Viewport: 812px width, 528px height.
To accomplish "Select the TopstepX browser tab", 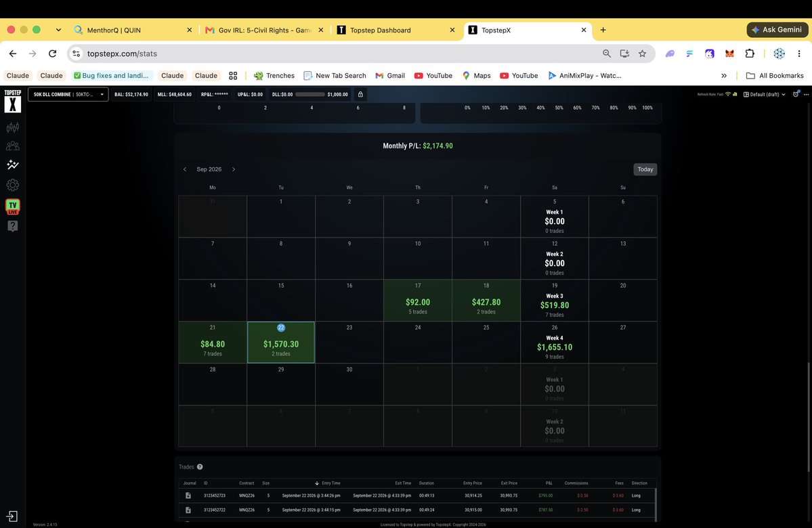I will 527,30.
